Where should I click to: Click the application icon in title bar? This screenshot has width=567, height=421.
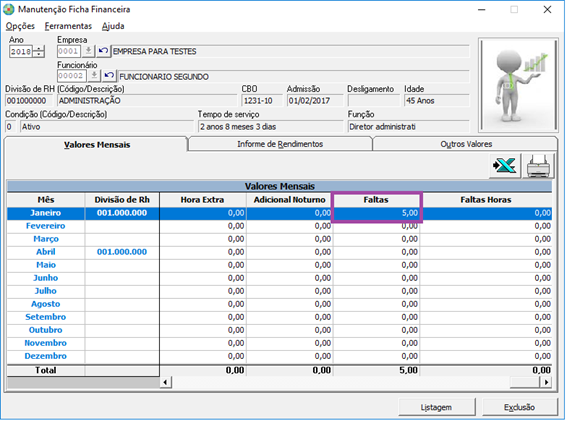tap(9, 9)
